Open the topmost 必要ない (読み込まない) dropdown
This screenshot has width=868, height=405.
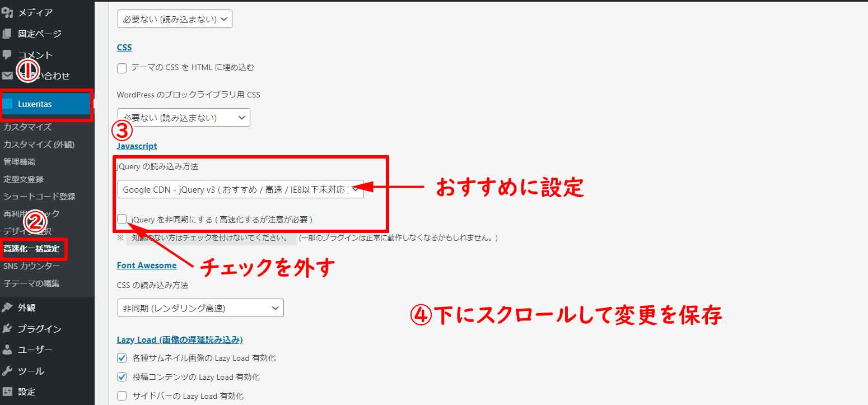175,19
